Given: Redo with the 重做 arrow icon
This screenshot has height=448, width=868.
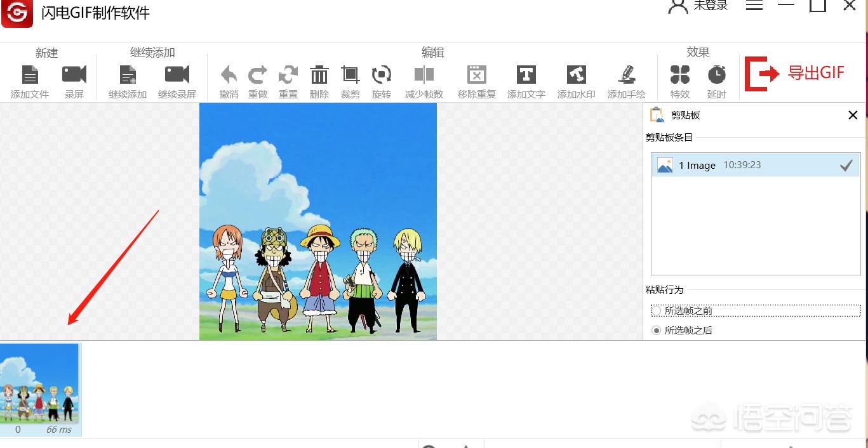Looking at the screenshot, I should click(x=258, y=76).
